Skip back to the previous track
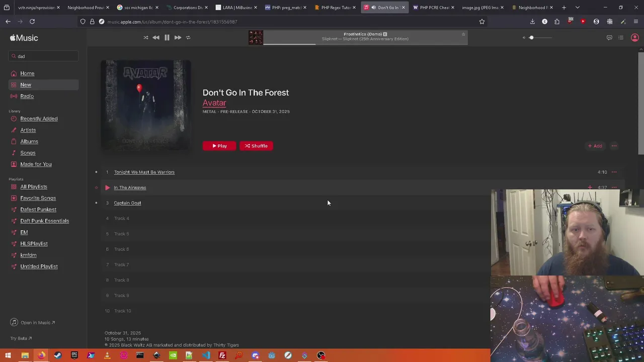Image resolution: width=644 pixels, height=362 pixels. tap(156, 38)
